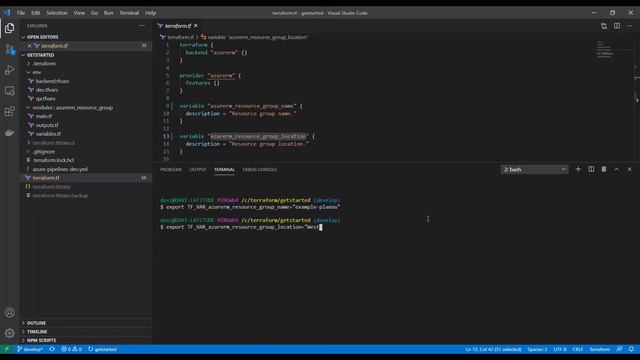Screen dimensions: 640x360
Task: Expand the Timeline section
Action: 37,331
